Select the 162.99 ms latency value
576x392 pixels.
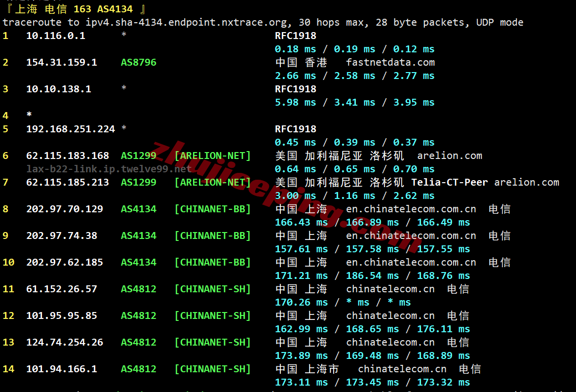301,329
